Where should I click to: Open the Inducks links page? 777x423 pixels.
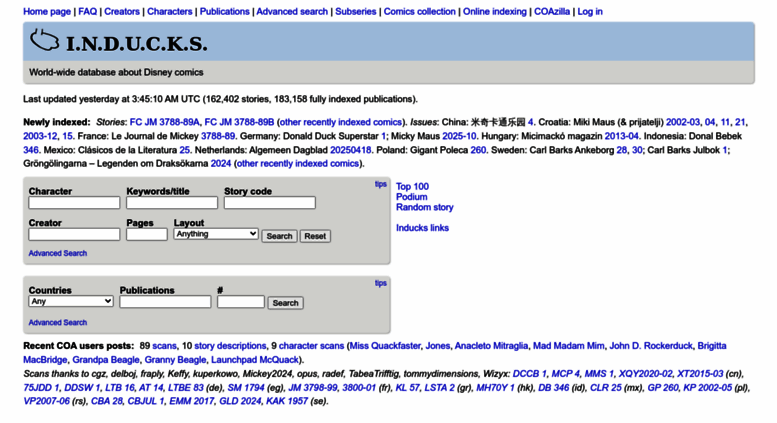pyautogui.click(x=422, y=228)
